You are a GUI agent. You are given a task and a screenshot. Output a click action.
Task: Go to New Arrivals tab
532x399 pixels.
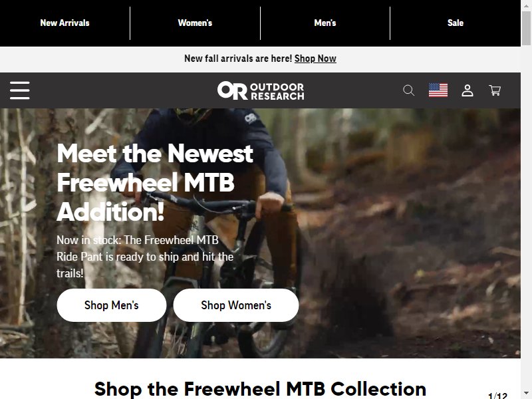point(65,23)
